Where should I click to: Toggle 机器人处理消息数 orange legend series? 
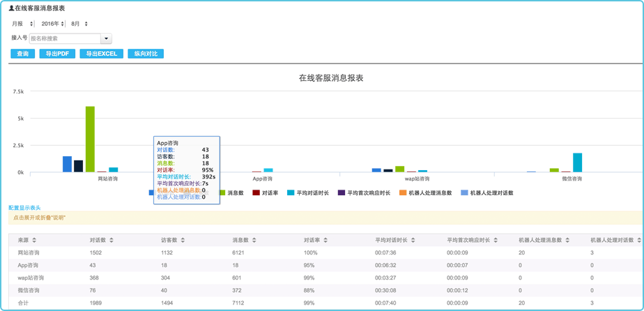tap(403, 192)
